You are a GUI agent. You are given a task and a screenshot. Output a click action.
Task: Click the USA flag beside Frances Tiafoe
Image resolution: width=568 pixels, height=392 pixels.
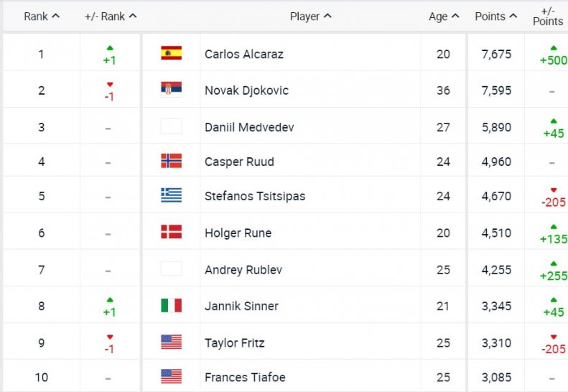click(x=172, y=376)
